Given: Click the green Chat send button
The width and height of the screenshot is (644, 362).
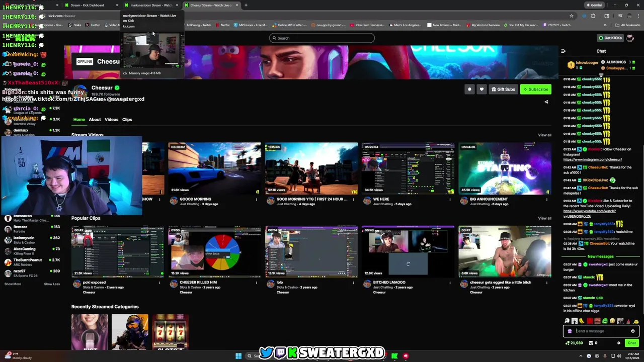Looking at the screenshot, I should coord(631,343).
